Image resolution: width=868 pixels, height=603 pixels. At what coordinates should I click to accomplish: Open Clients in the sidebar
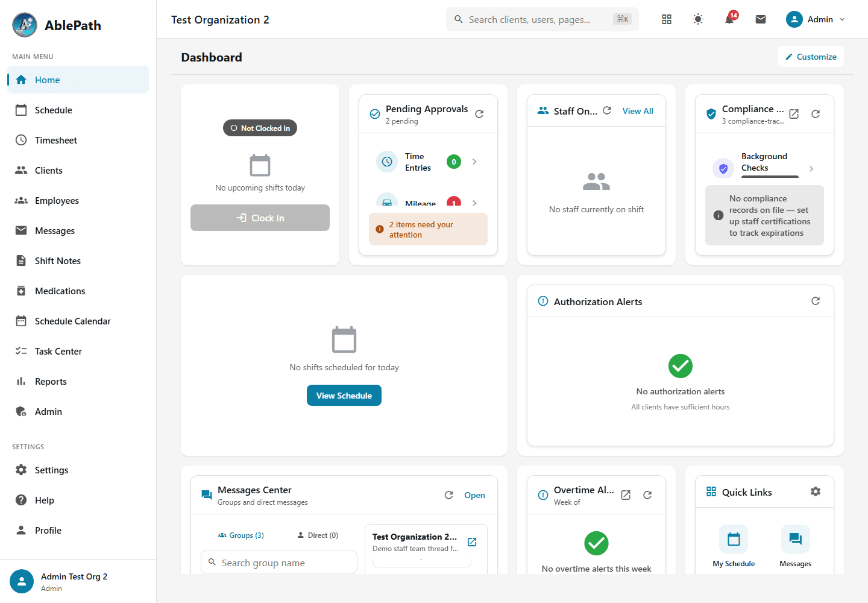click(x=78, y=170)
